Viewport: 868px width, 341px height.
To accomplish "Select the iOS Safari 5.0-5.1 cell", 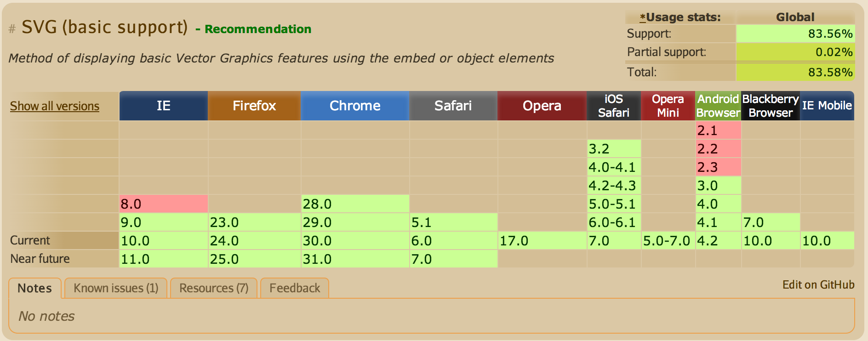I will 614,204.
